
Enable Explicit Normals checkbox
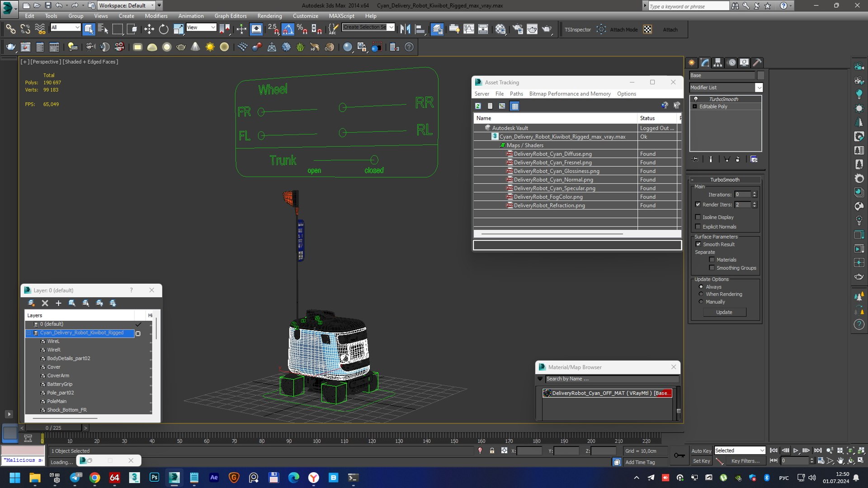698,227
